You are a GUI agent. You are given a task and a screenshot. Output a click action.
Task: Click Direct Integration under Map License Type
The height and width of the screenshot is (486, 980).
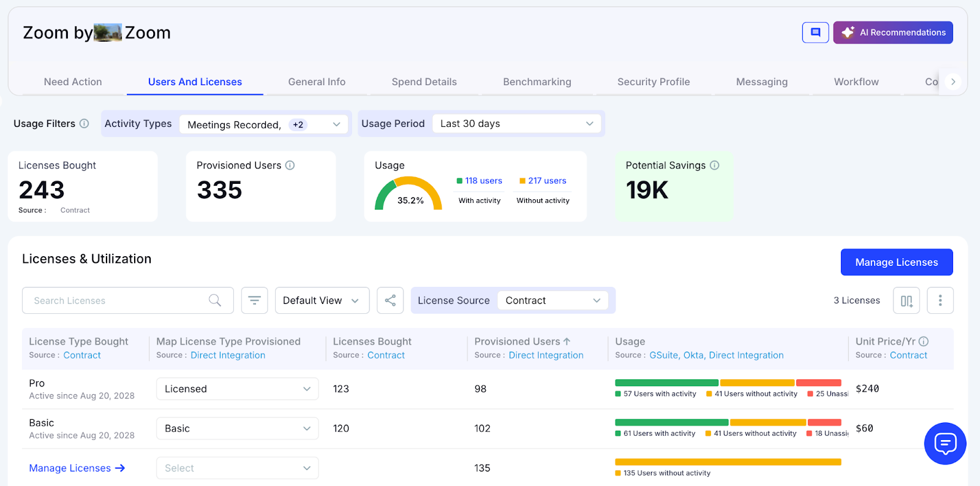coord(228,355)
